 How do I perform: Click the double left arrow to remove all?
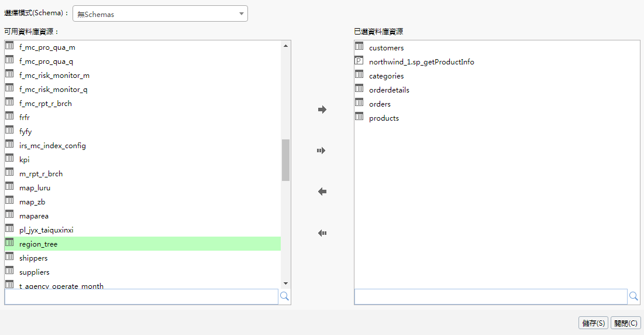[x=322, y=233]
